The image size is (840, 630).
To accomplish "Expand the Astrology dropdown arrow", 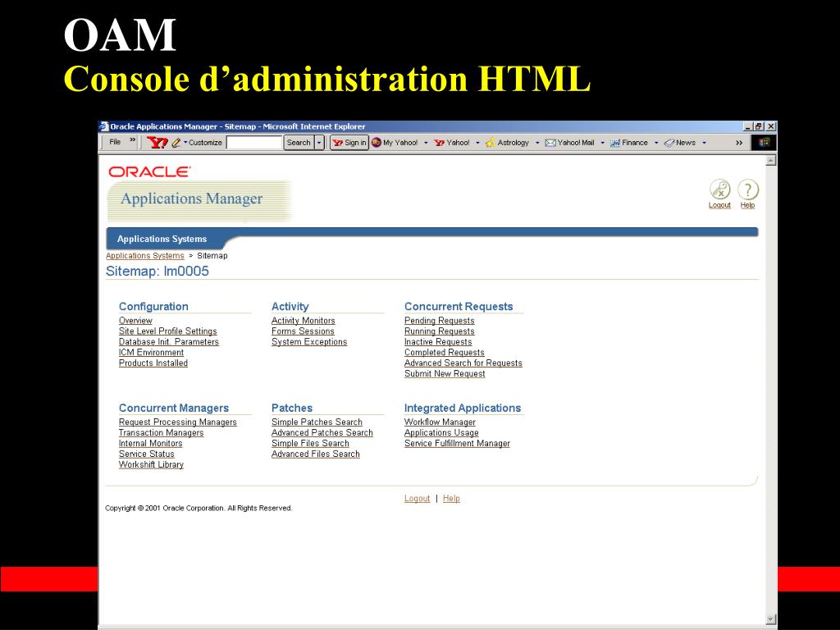I will click(x=537, y=143).
